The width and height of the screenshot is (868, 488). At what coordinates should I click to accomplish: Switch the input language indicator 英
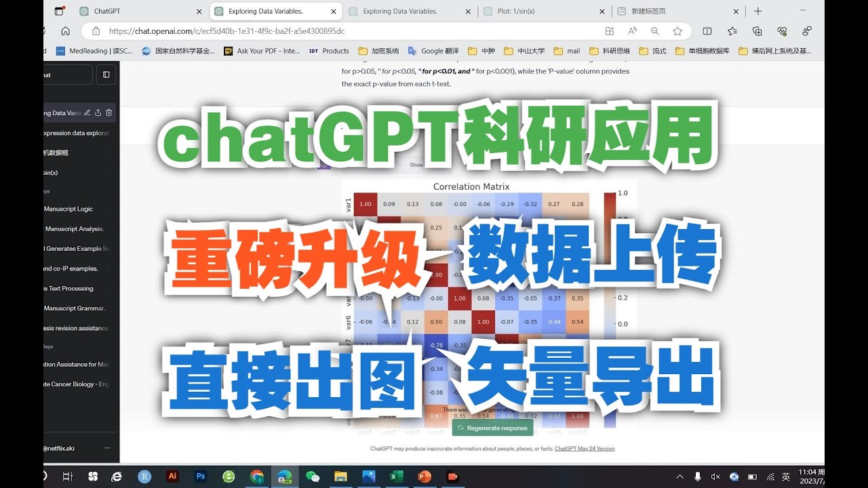coord(786,476)
